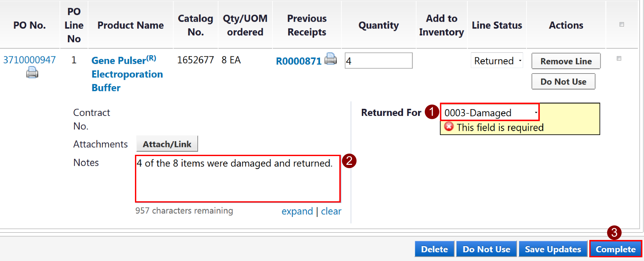Open PO number 3710000947 link
The image size is (644, 261).
point(29,60)
